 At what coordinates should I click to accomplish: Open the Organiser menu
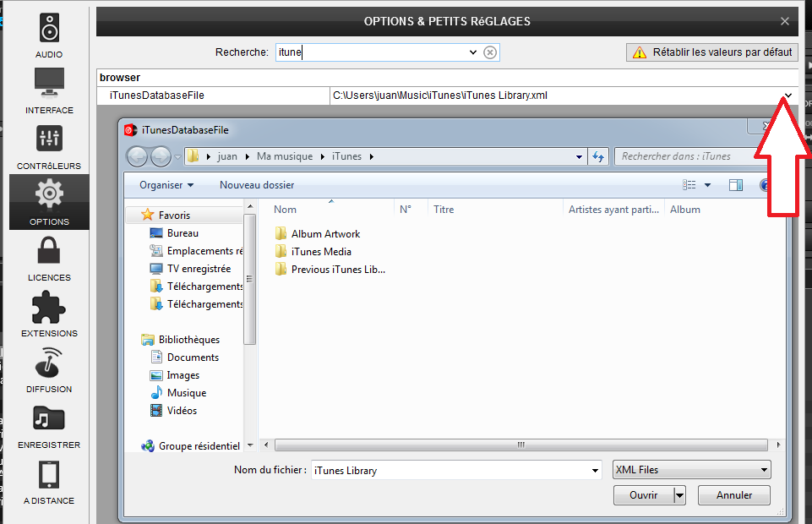coord(166,185)
